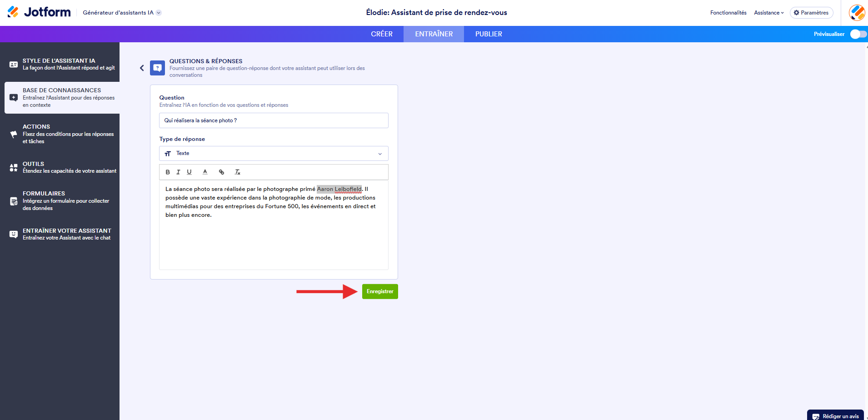Open the text color picker

pyautogui.click(x=205, y=172)
